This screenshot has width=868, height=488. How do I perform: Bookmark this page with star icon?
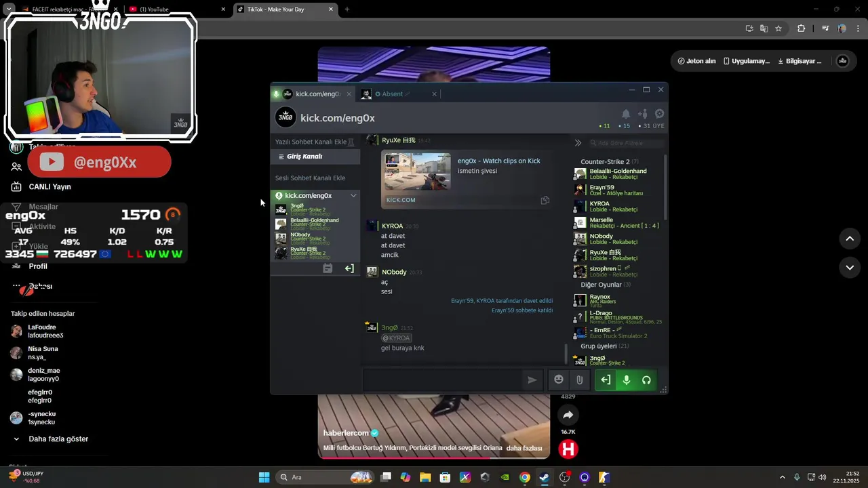coord(778,28)
